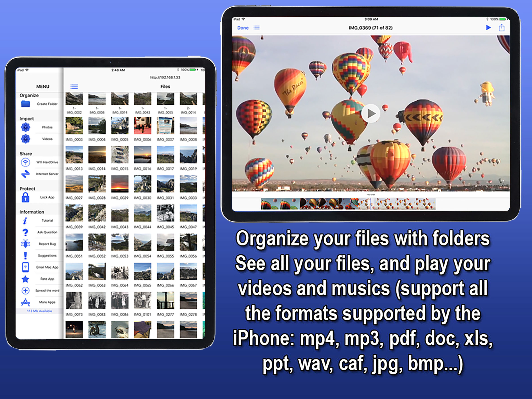532x399 pixels.
Task: Select Internet Server menu label
Action: pos(47,174)
